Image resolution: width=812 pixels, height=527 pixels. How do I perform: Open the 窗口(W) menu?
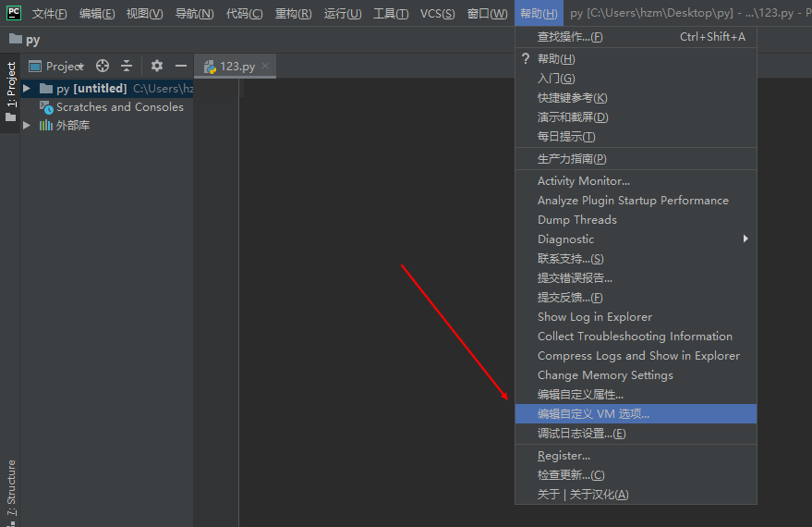(488, 14)
